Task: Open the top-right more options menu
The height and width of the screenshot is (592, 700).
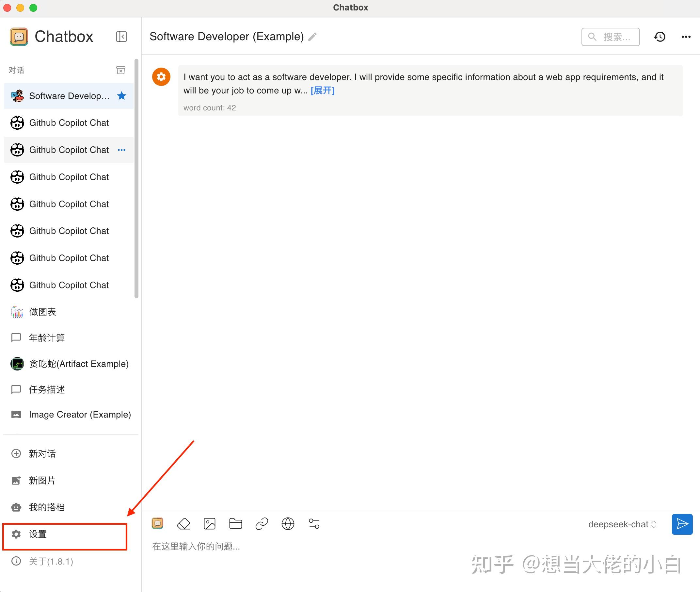Action: click(x=686, y=37)
